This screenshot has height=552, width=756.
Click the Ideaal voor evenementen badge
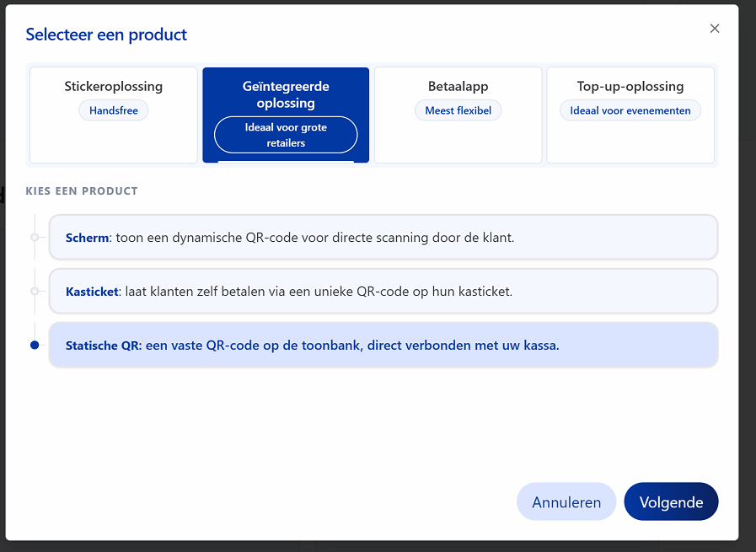tap(630, 110)
